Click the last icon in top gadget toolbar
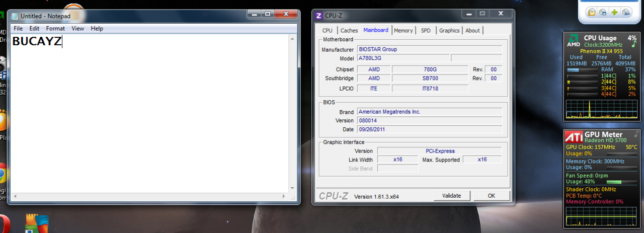Screen dimensions: 644x233 click(x=626, y=12)
